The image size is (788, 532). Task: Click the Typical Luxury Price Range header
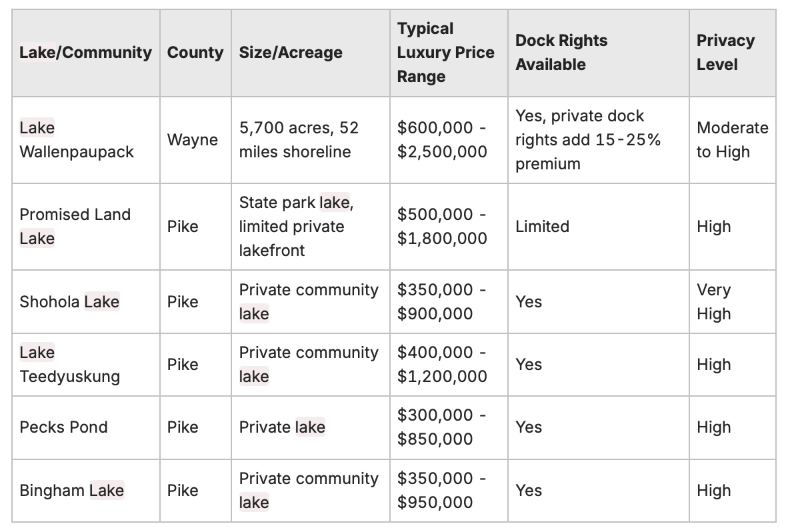click(x=445, y=53)
